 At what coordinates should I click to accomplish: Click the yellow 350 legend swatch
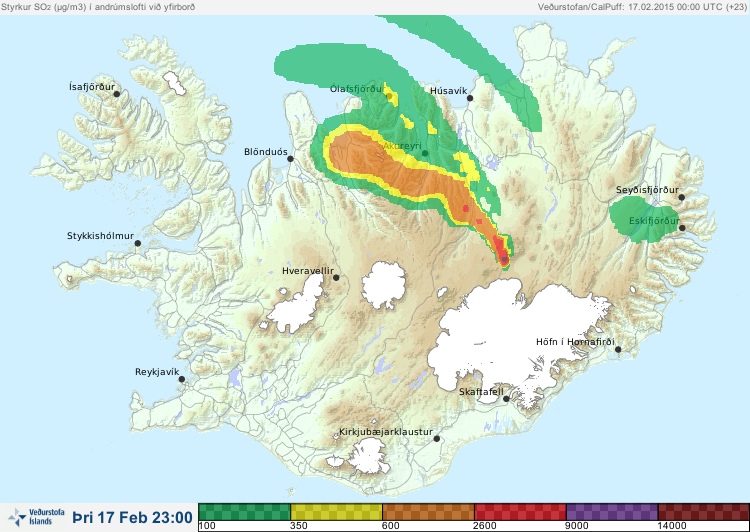tap(336, 512)
